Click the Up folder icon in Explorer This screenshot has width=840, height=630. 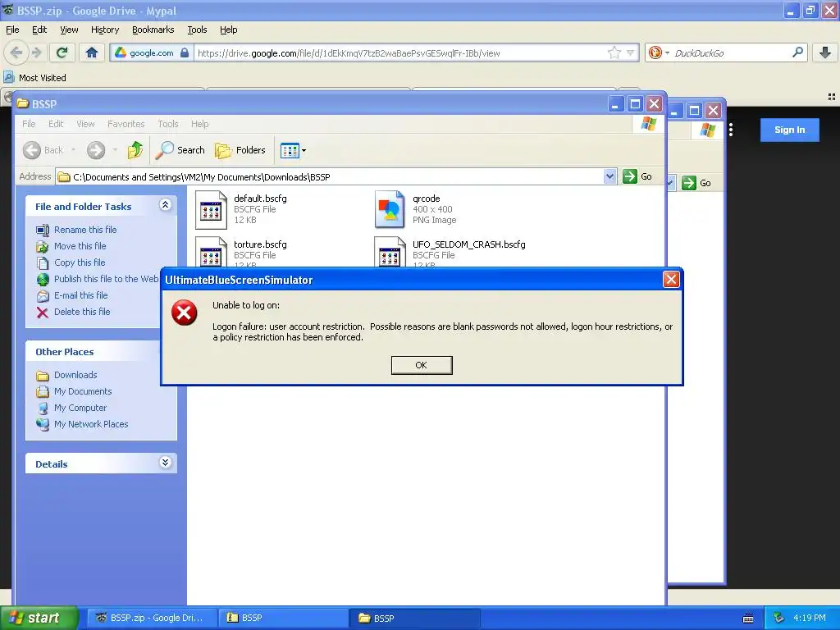[x=135, y=150]
